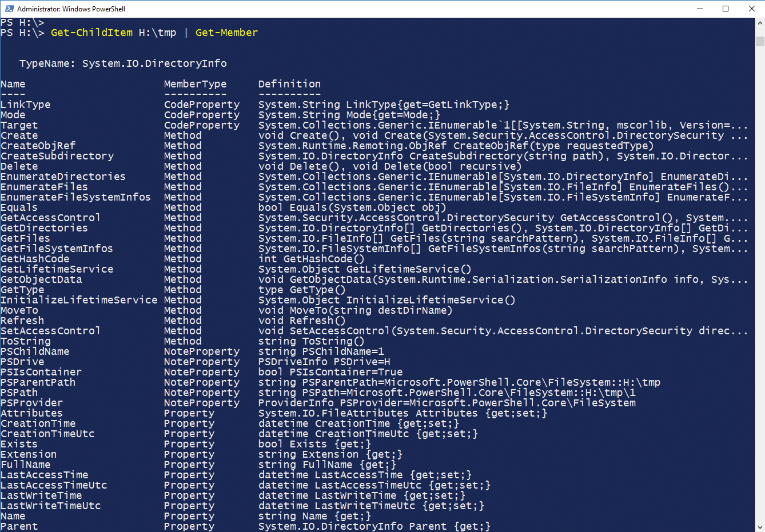765x532 pixels.
Task: Click the vertical scrollbar thumb
Action: pos(760,41)
